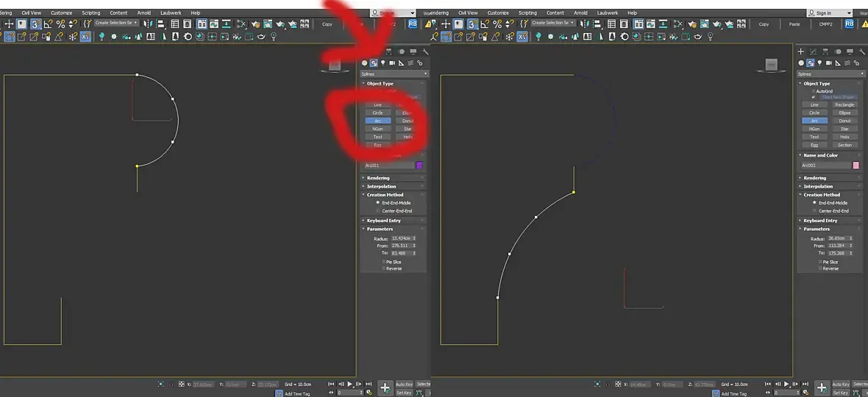The image size is (868, 397).
Task: Collapse Creation Method rollout in left window
Action: click(x=394, y=195)
